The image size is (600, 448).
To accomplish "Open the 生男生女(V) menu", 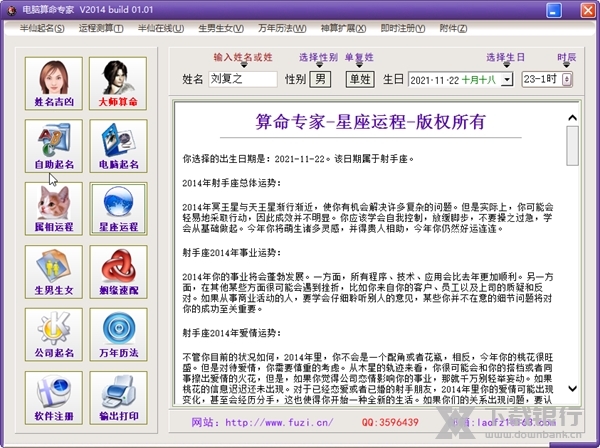I will point(221,28).
